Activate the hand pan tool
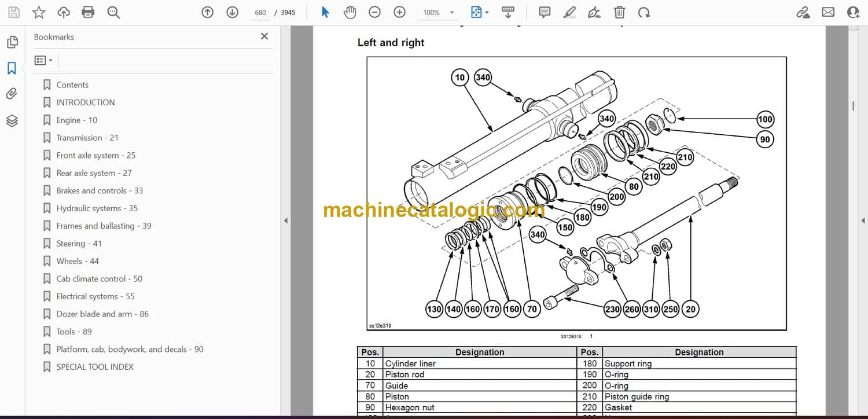 click(350, 12)
